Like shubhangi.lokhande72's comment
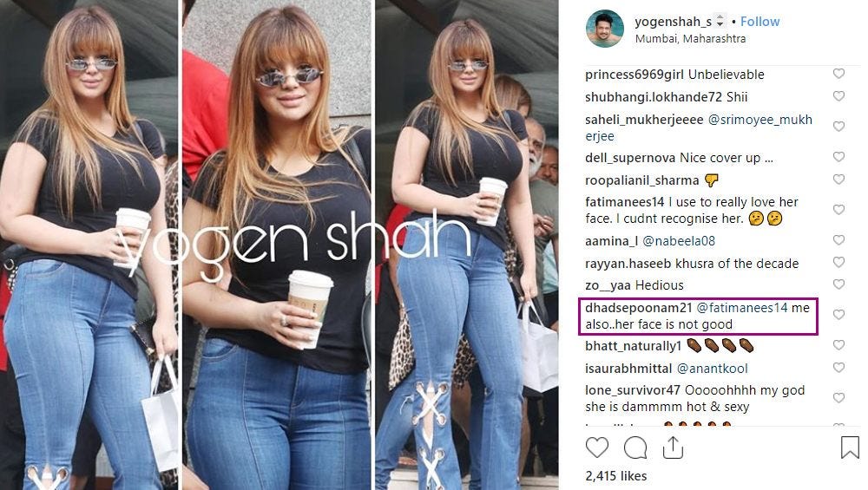Screen dimensions: 868x490 click(838, 96)
